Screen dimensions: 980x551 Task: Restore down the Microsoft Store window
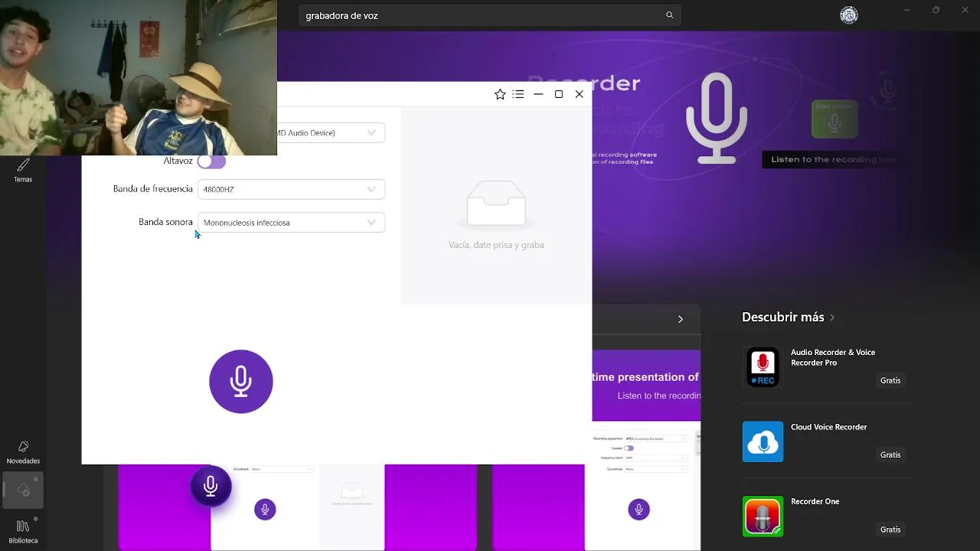936,10
